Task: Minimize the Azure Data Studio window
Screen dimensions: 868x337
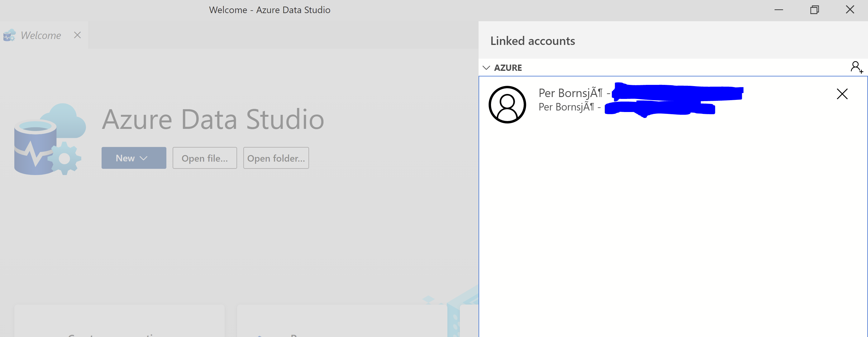Action: point(779,9)
